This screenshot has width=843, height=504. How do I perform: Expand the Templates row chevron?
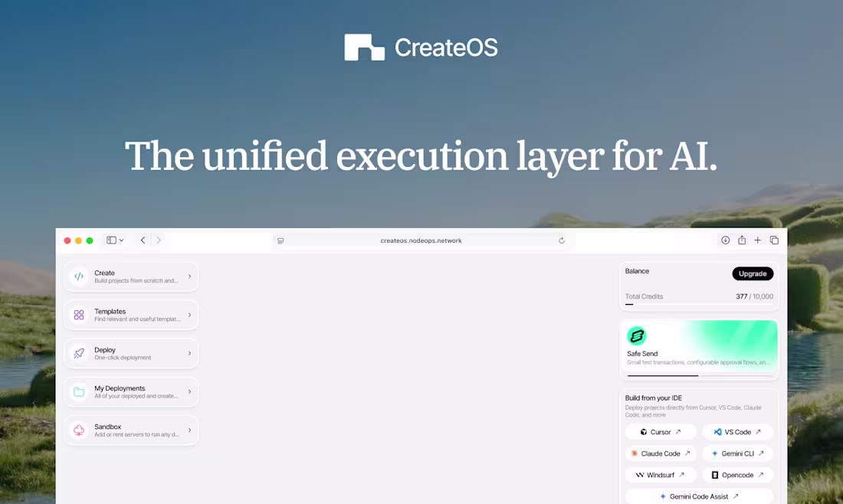coord(189,315)
